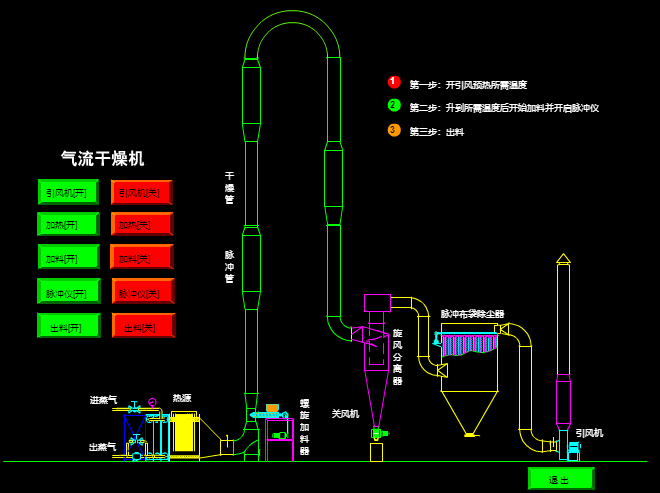Click the yellow dust collector hopper cone
660x493 pixels.
pyautogui.click(x=470, y=413)
